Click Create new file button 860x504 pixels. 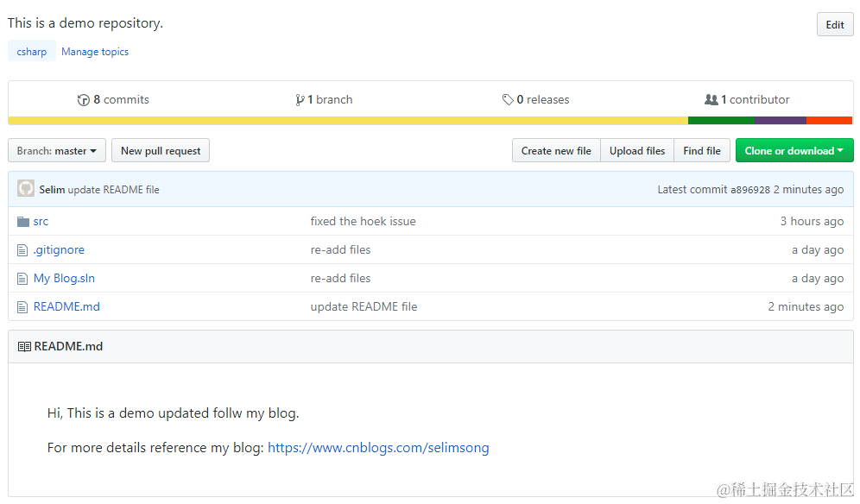[x=556, y=150]
